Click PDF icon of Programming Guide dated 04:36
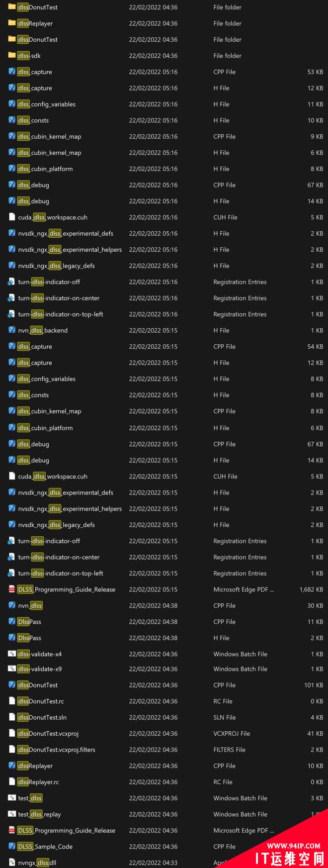The width and height of the screenshot is (328, 868). point(12,830)
